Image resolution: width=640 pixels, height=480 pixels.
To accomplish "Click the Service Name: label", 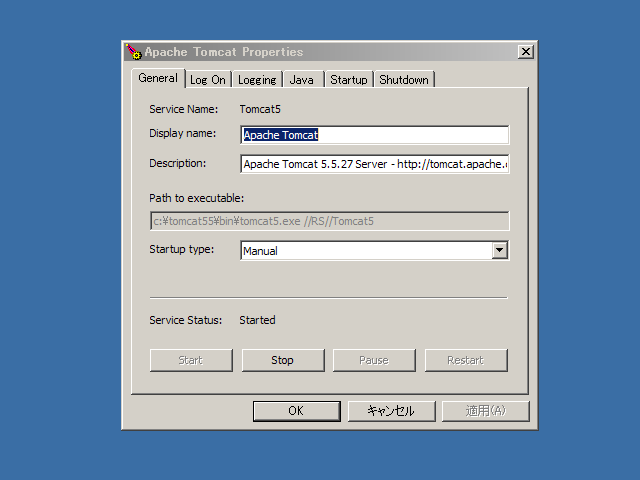I will click(184, 109).
